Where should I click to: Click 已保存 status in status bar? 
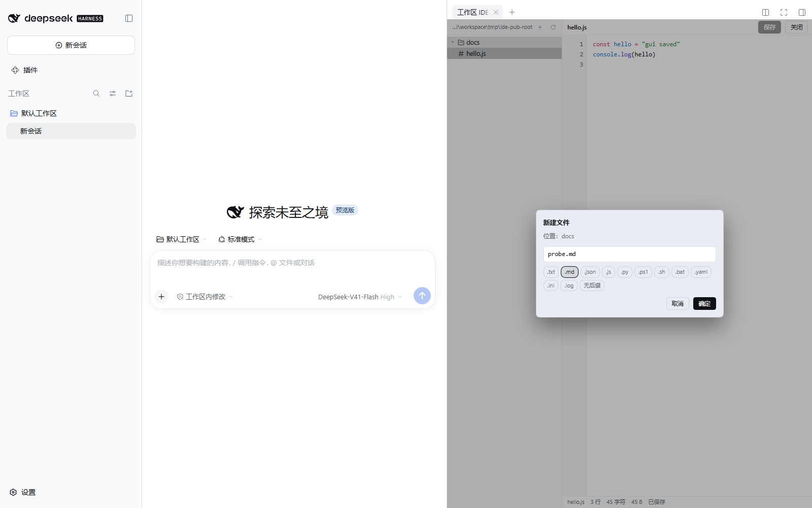[656, 502]
